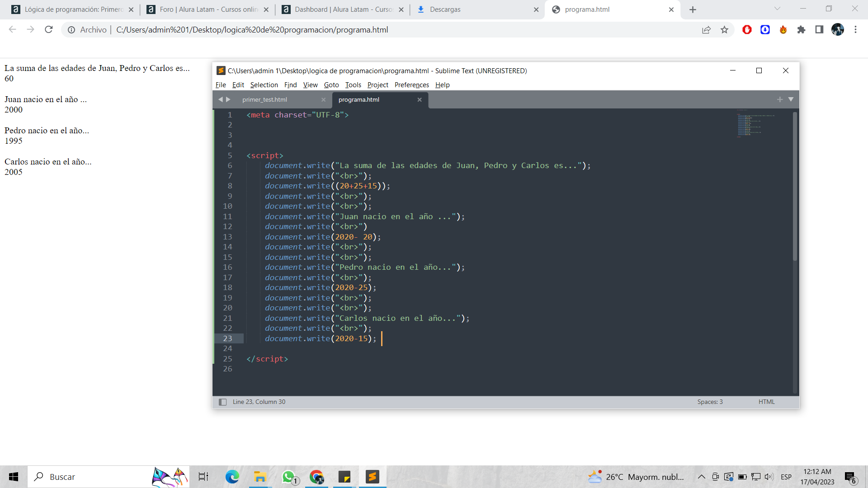Open Sublime Text Help menu
The image size is (868, 488).
tap(442, 85)
